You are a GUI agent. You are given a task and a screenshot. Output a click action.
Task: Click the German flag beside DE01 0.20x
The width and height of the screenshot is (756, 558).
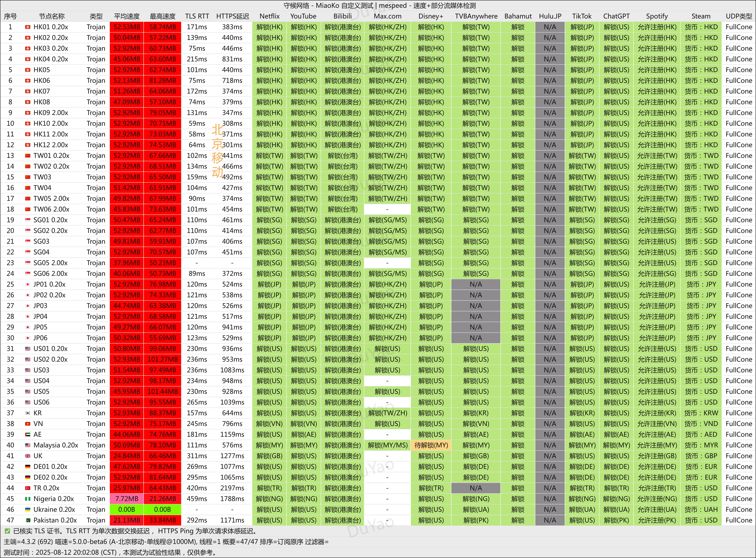[28, 467]
